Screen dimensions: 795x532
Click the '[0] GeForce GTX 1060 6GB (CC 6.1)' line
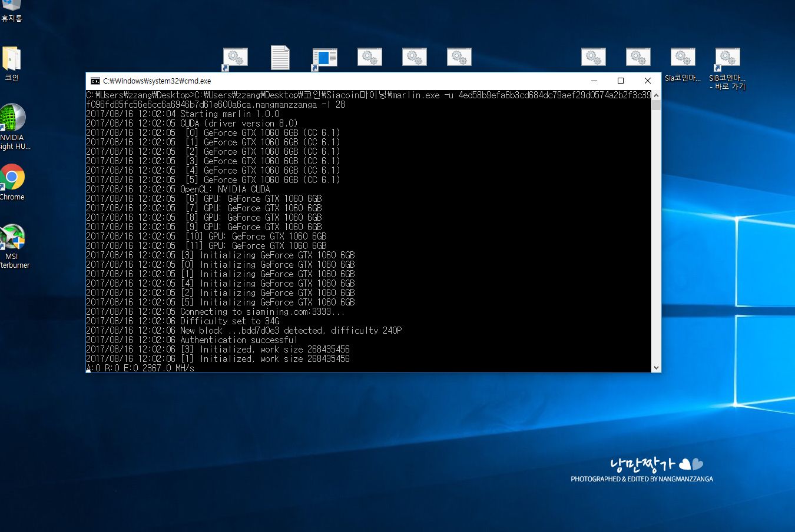(x=213, y=133)
